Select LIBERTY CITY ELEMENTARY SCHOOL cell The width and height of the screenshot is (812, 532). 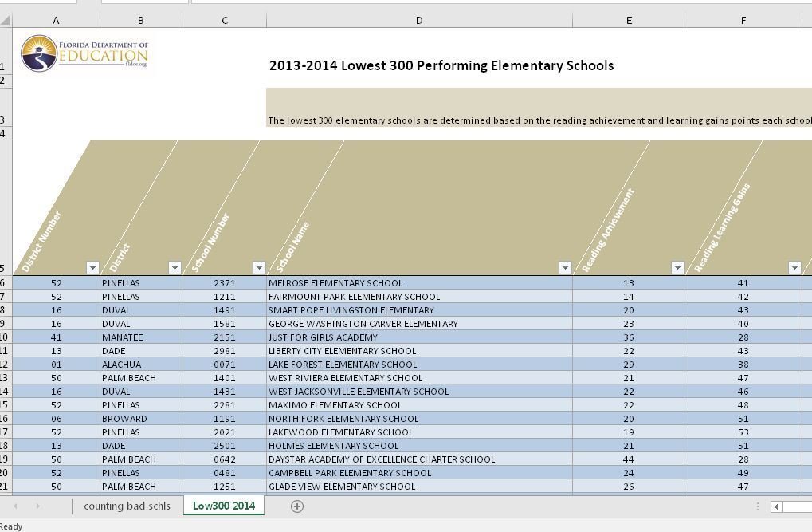pos(419,350)
